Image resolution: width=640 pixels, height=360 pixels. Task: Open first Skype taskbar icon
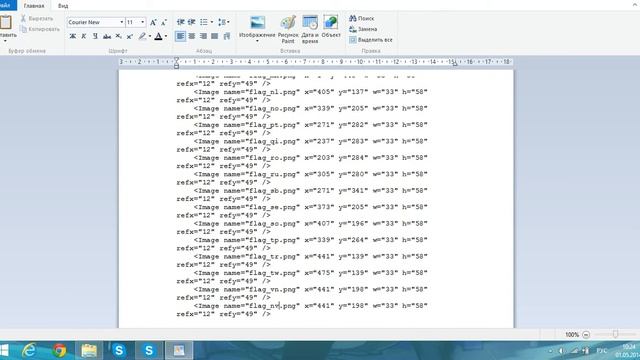coord(119,350)
